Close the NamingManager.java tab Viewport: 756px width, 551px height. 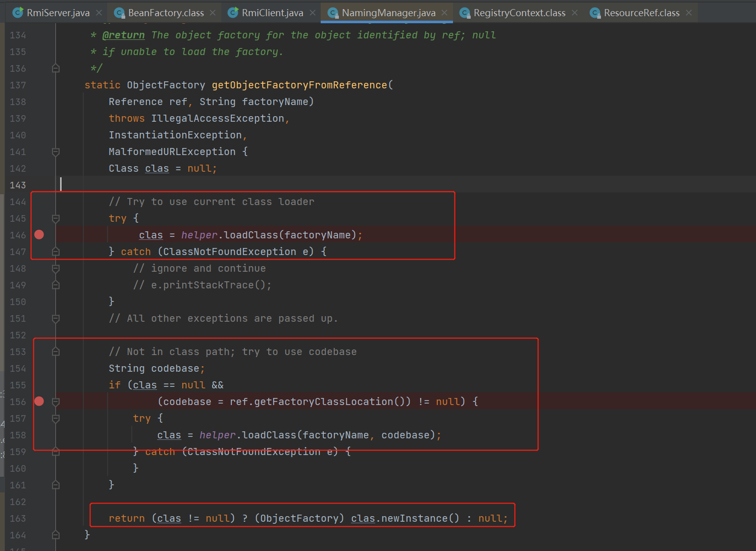pyautogui.click(x=444, y=13)
